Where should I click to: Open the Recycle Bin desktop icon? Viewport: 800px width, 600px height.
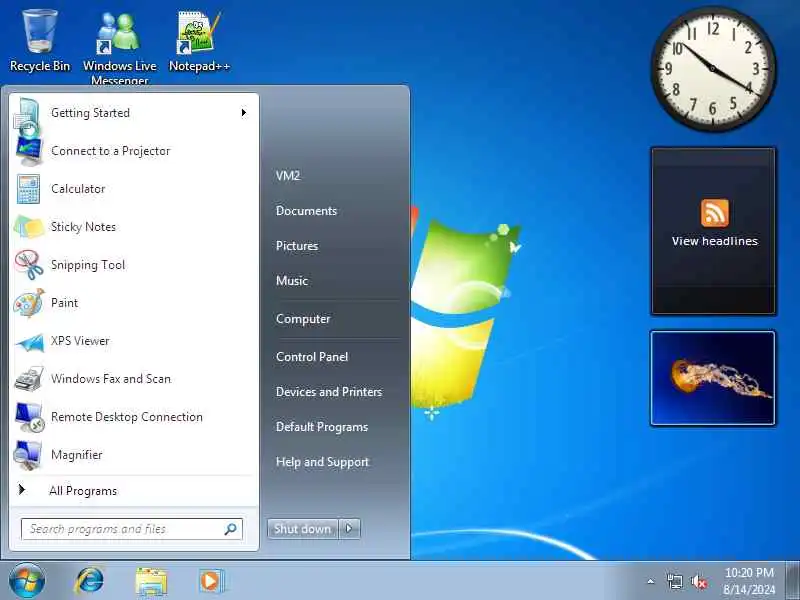click(x=39, y=41)
